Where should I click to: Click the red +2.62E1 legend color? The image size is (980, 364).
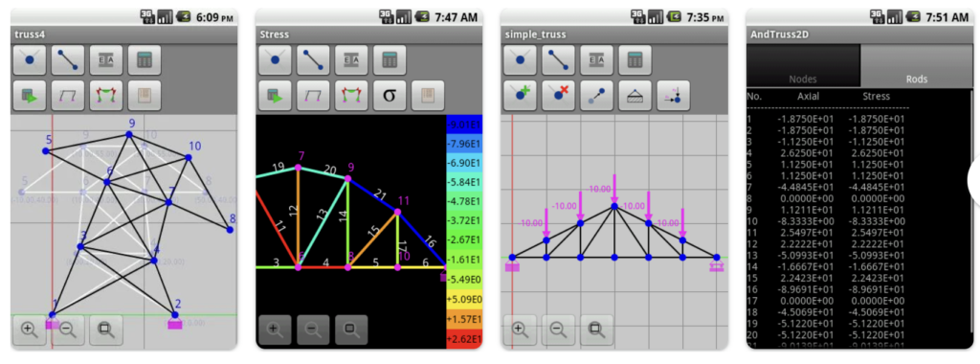464,340
